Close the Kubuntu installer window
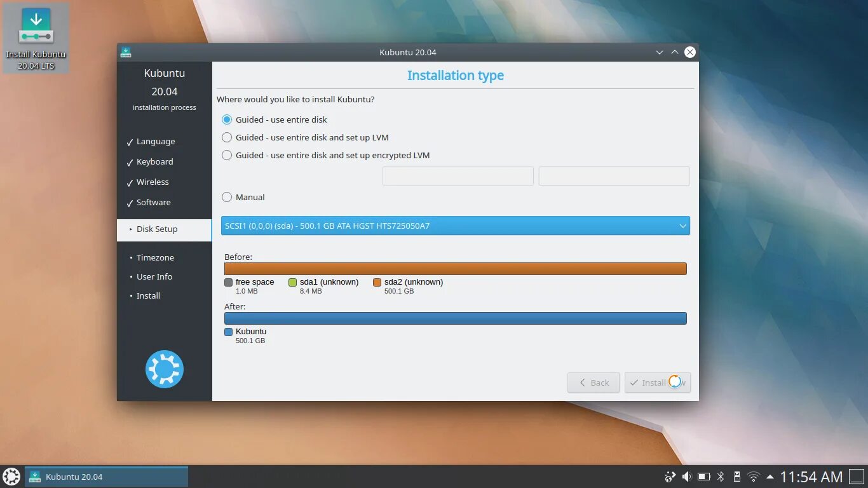 690,52
